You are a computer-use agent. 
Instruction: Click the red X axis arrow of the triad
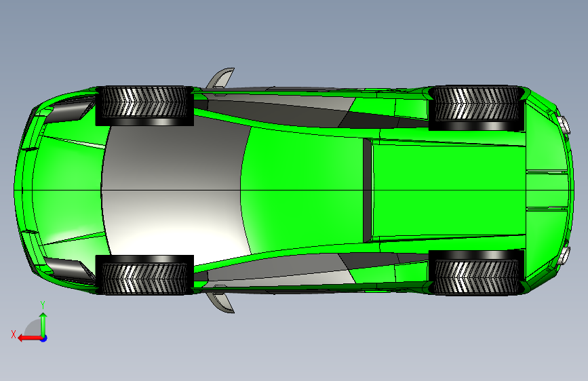(x=30, y=338)
